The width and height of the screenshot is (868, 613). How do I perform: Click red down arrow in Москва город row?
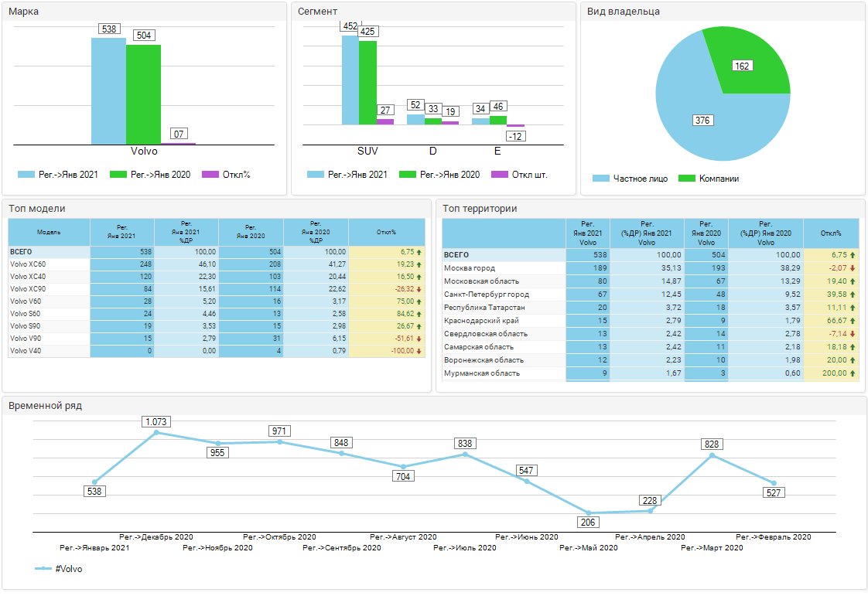tap(853, 268)
